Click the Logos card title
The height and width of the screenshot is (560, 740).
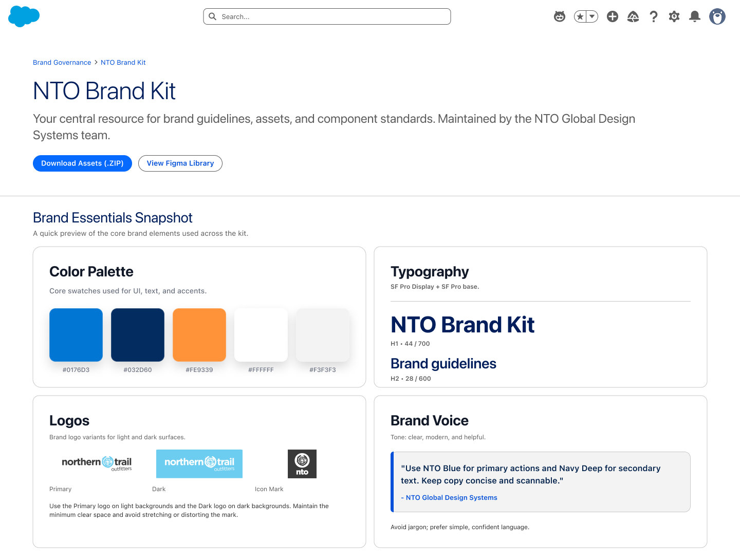click(x=69, y=420)
